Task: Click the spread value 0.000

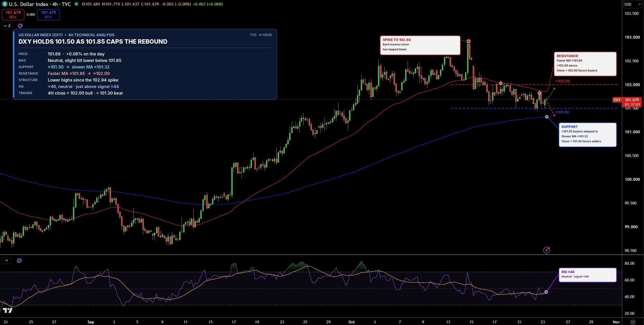Action: [31, 15]
